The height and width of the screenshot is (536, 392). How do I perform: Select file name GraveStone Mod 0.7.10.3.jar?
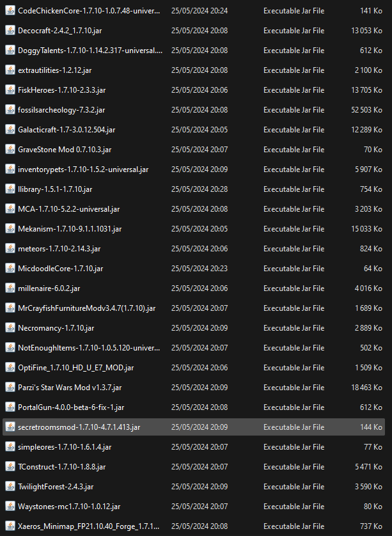click(65, 150)
